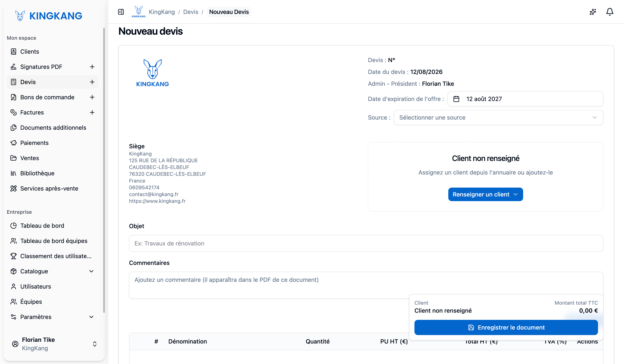The image size is (624, 364).
Task: Click the Devis breadcrumb link
Action: coord(191,12)
